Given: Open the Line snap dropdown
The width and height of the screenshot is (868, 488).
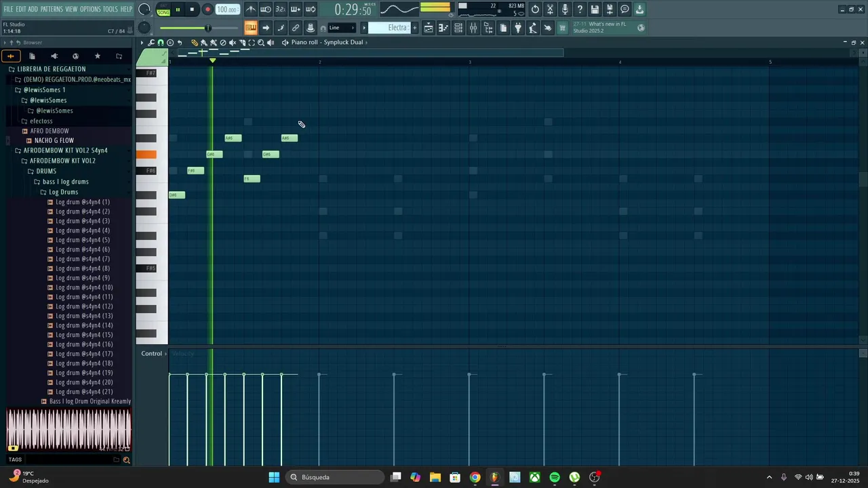Looking at the screenshot, I should pyautogui.click(x=342, y=28).
